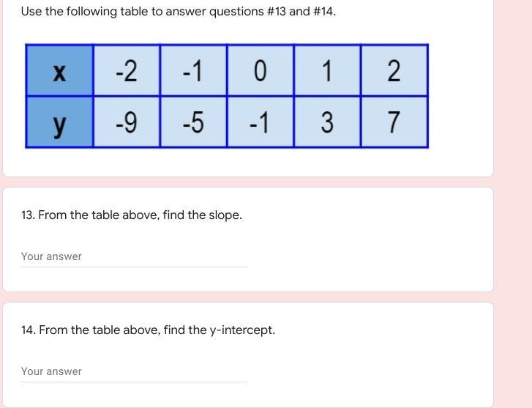Click the question 13 answer field
The width and height of the screenshot is (532, 408).
[x=134, y=256]
